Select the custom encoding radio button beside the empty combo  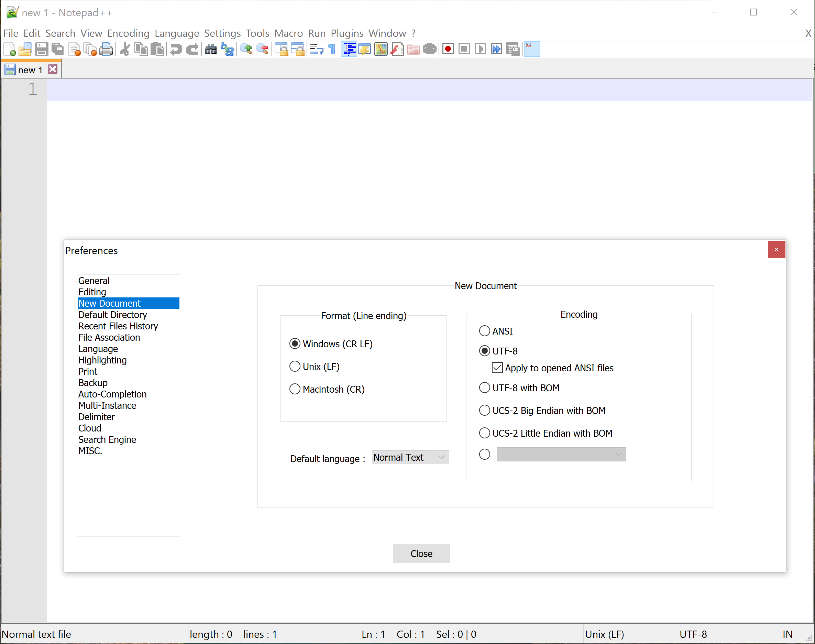tap(484, 454)
